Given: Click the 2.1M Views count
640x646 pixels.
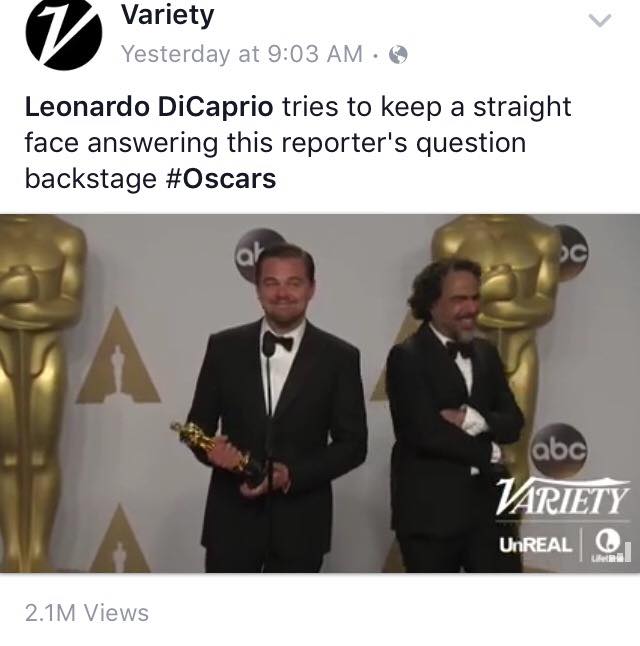Looking at the screenshot, I should coord(87,613).
